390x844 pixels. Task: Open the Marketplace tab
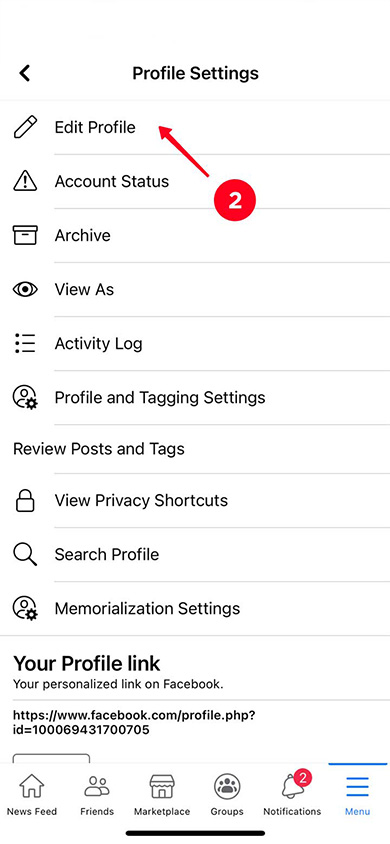tap(162, 794)
